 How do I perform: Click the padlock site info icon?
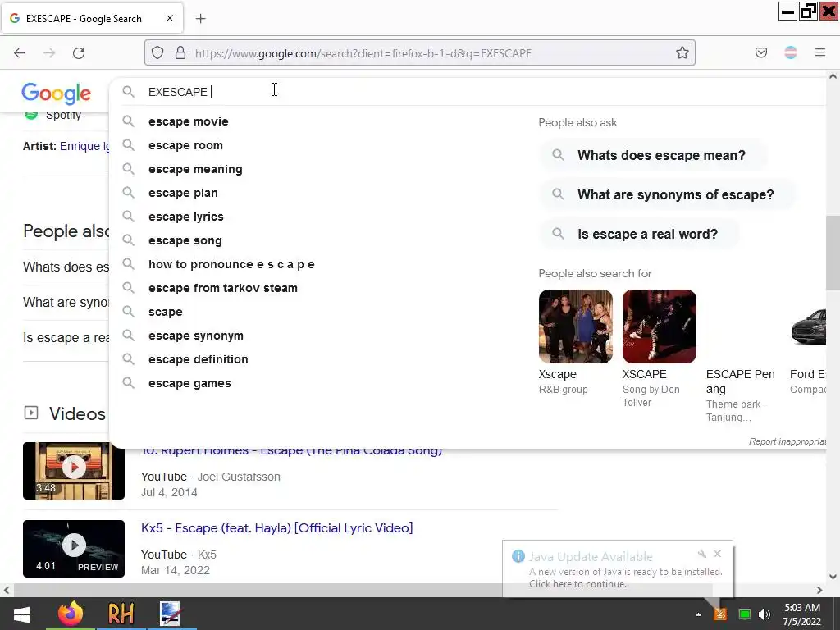180,52
